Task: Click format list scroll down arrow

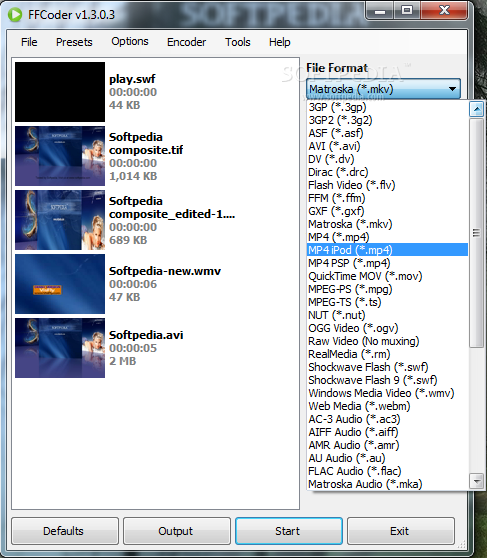Action: coord(476,481)
